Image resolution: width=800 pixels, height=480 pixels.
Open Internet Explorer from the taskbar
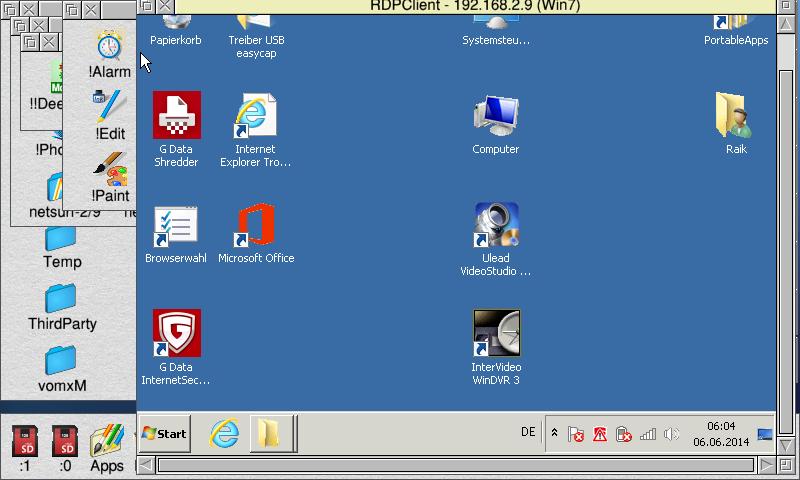coord(224,434)
